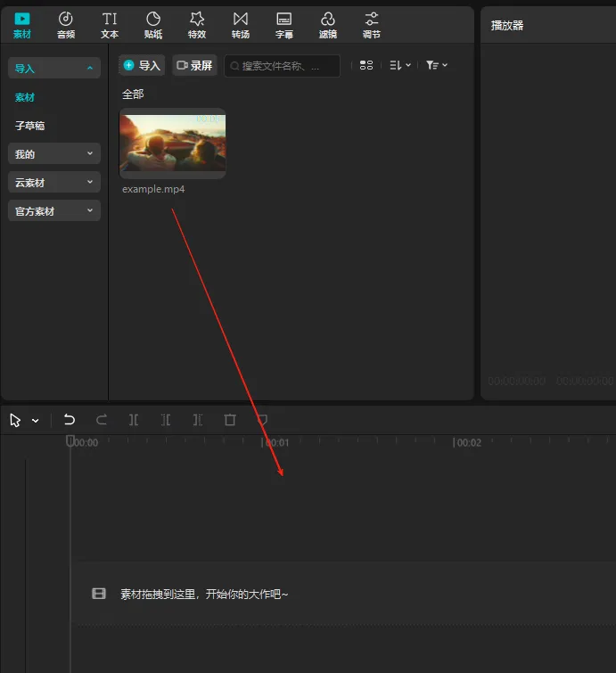Open the 特效 effects panel
This screenshot has width=616, height=673.
(x=197, y=25)
